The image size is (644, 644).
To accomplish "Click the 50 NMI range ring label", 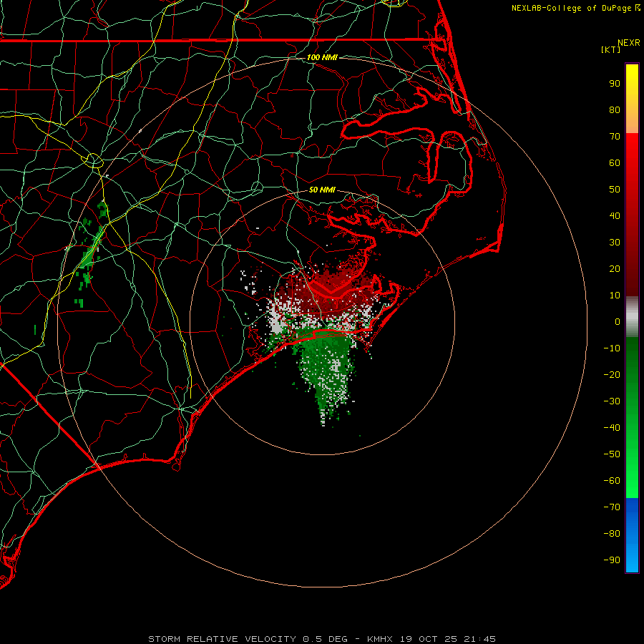I will click(x=322, y=190).
